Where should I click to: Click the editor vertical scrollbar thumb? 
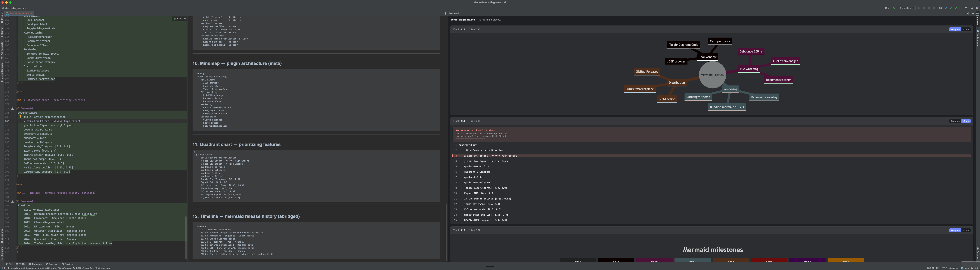[x=186, y=237]
